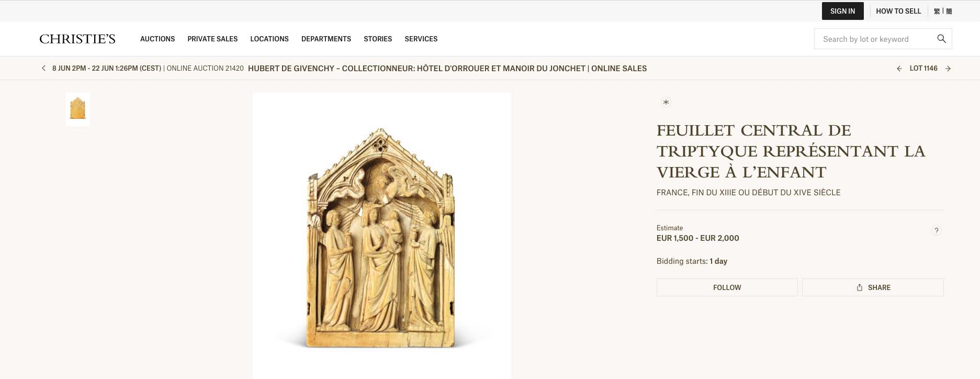Open the Auctions menu
This screenshot has width=980, height=379.
click(157, 39)
